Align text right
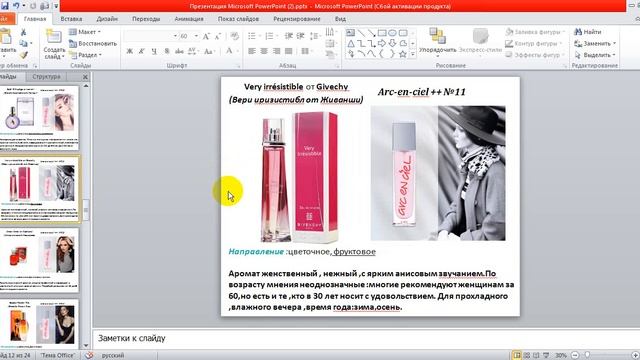The image size is (640, 360). pos(277,51)
